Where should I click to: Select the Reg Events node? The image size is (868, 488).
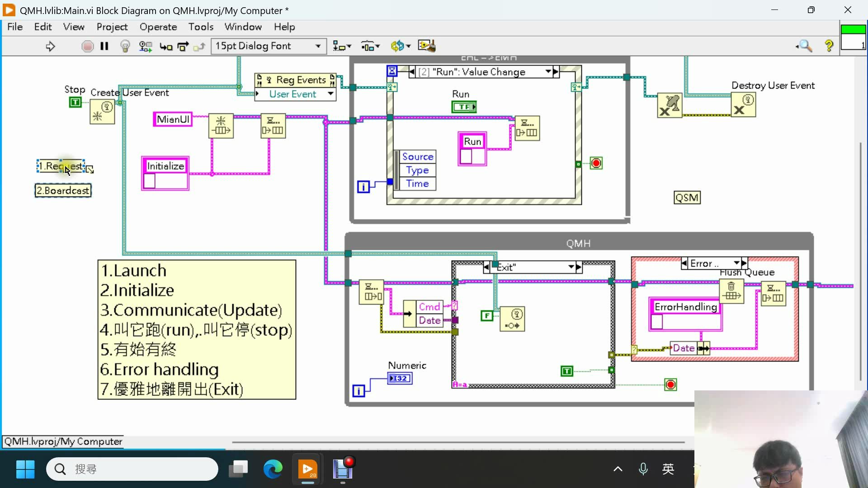295,80
